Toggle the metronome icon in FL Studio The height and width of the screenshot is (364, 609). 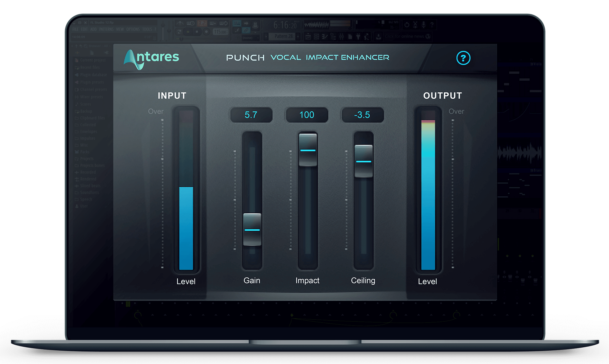coord(180,23)
